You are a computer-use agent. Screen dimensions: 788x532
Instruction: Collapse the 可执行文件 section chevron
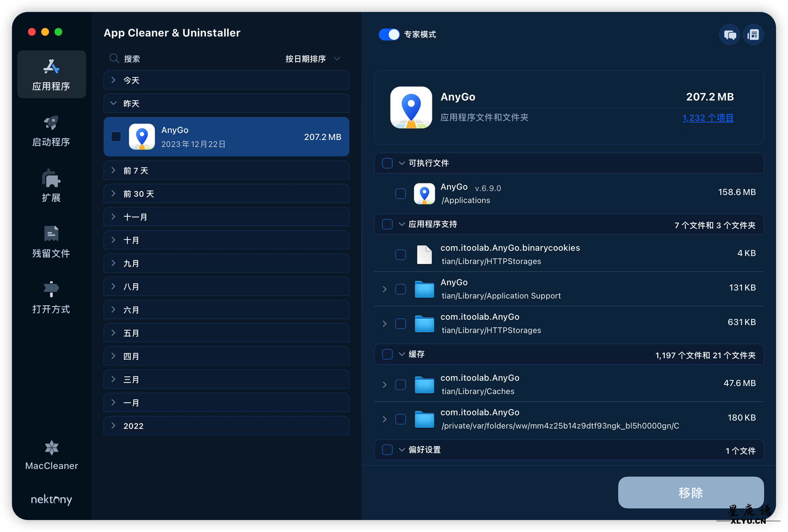click(x=402, y=163)
